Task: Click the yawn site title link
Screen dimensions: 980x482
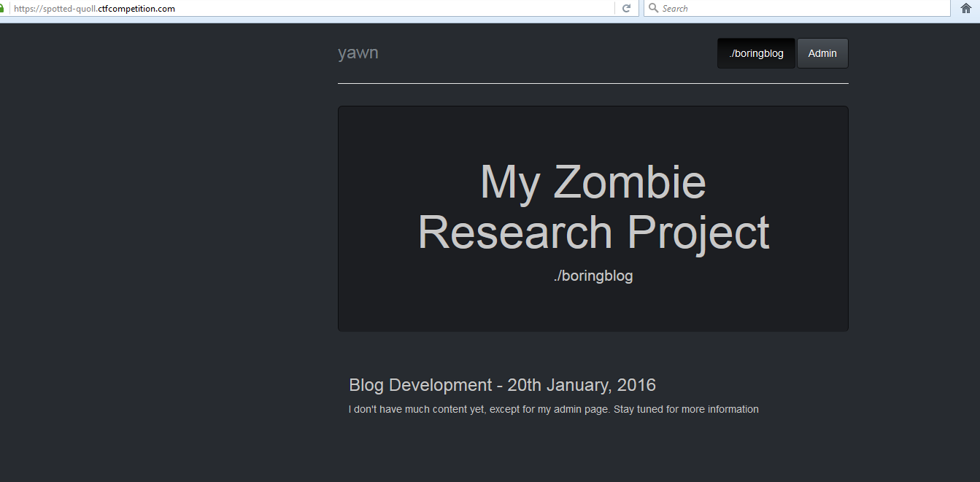Action: [x=358, y=53]
